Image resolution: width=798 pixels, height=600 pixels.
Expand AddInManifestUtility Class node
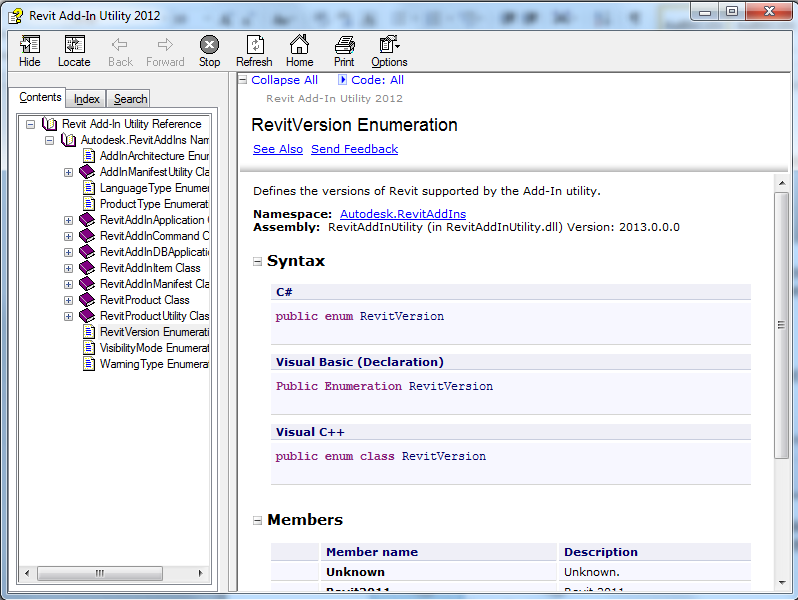[68, 173]
